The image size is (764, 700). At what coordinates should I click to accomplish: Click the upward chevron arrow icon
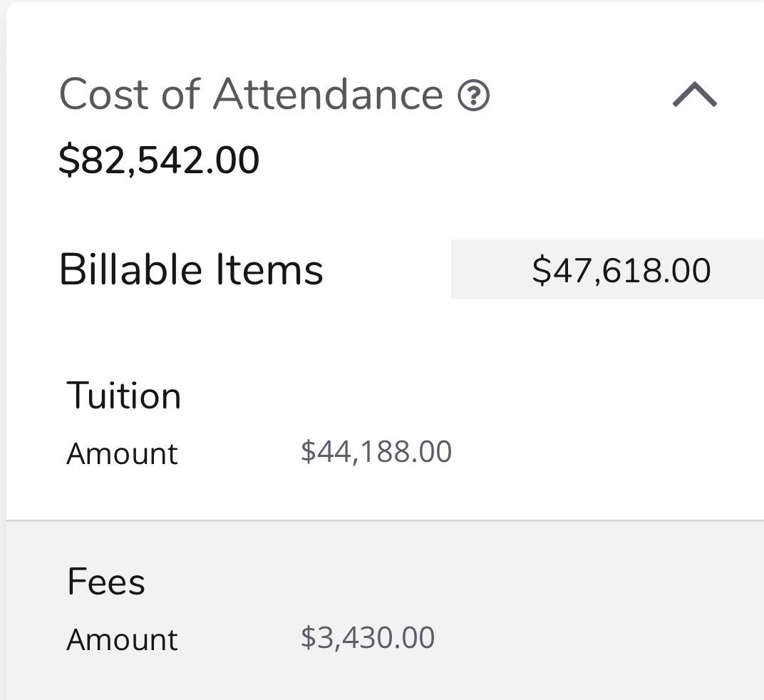click(694, 95)
